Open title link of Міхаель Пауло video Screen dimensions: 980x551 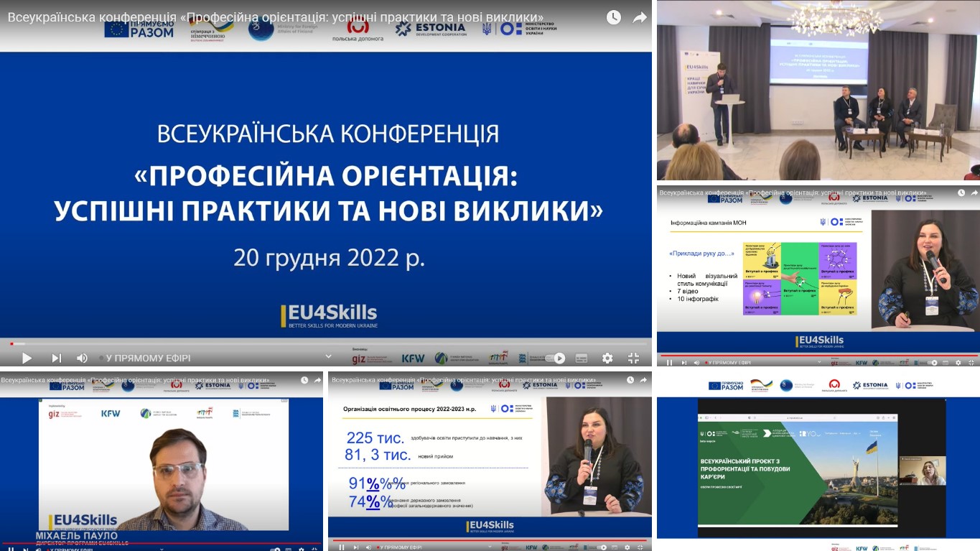tap(136, 379)
